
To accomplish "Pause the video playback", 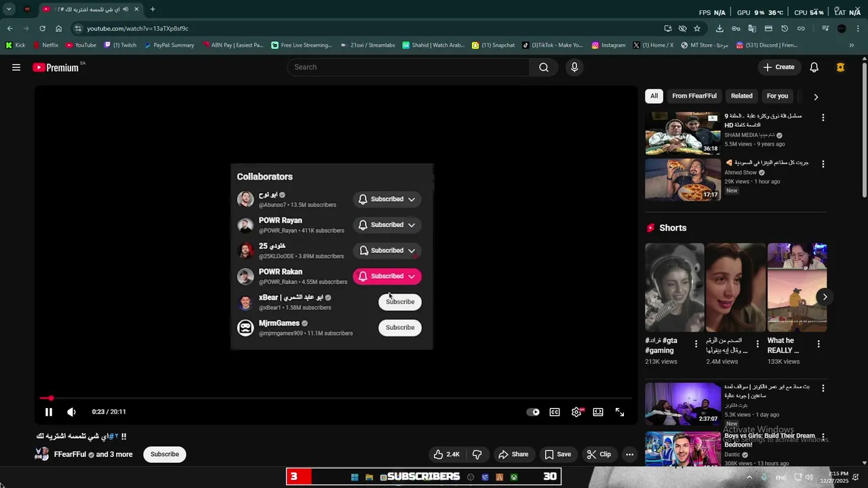I will [x=49, y=412].
